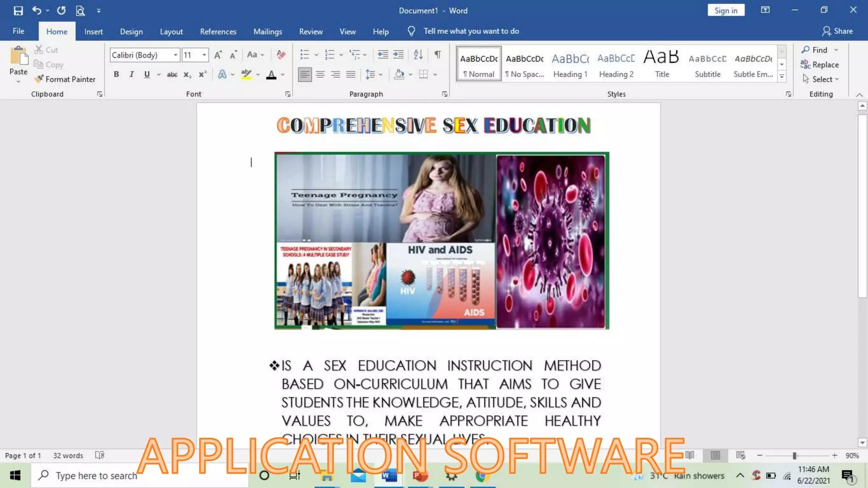Click the proofing check icon in status bar
This screenshot has height=488, width=868.
100,455
